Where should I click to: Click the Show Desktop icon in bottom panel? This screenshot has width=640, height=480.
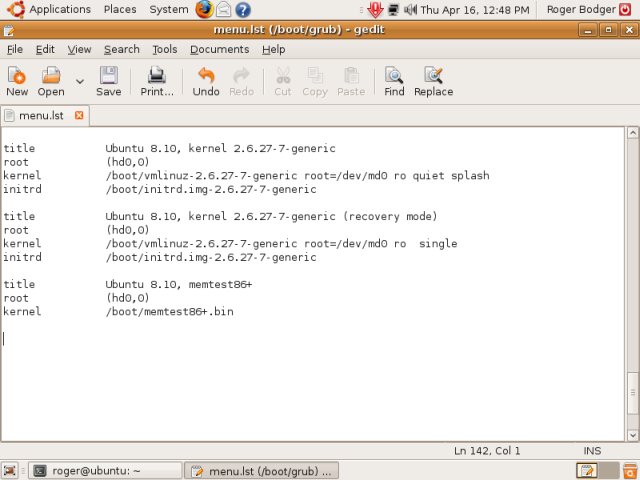pyautogui.click(x=10, y=471)
